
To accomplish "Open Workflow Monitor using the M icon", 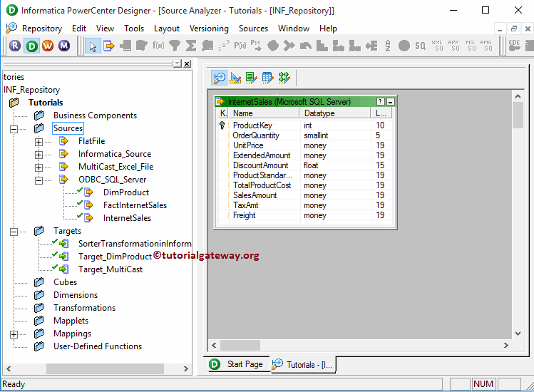I will pyautogui.click(x=64, y=46).
